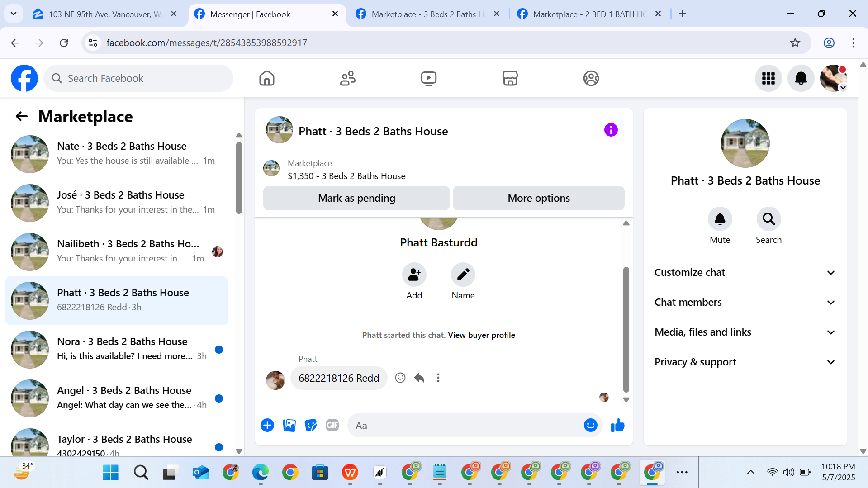Bookmark this page with the star icon
The height and width of the screenshot is (488, 868).
(795, 43)
